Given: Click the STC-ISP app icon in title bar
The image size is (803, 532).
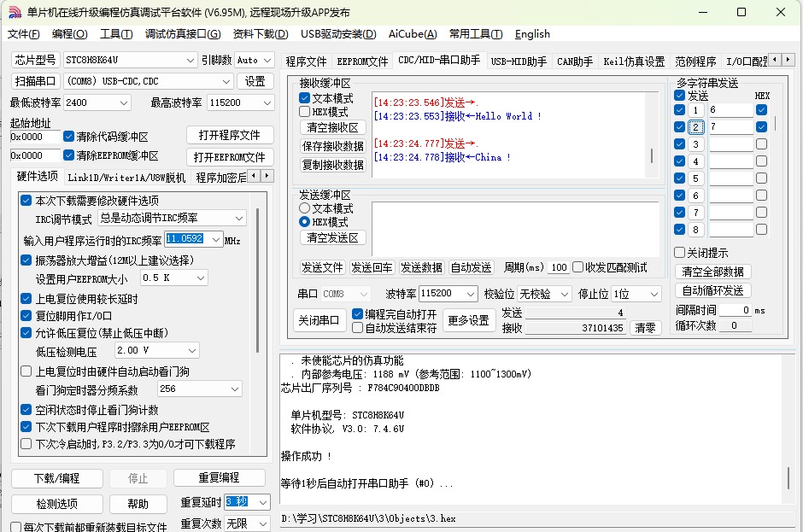Looking at the screenshot, I should [x=14, y=12].
